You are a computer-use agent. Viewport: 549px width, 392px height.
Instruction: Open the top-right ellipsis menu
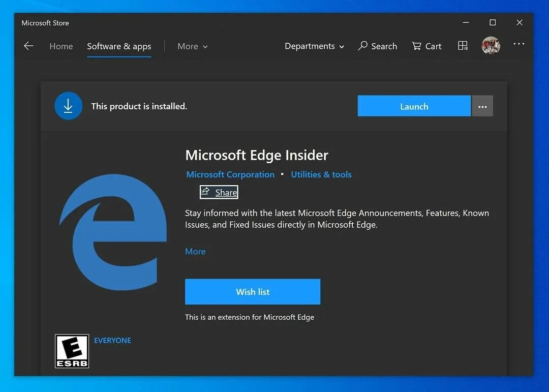(x=518, y=44)
